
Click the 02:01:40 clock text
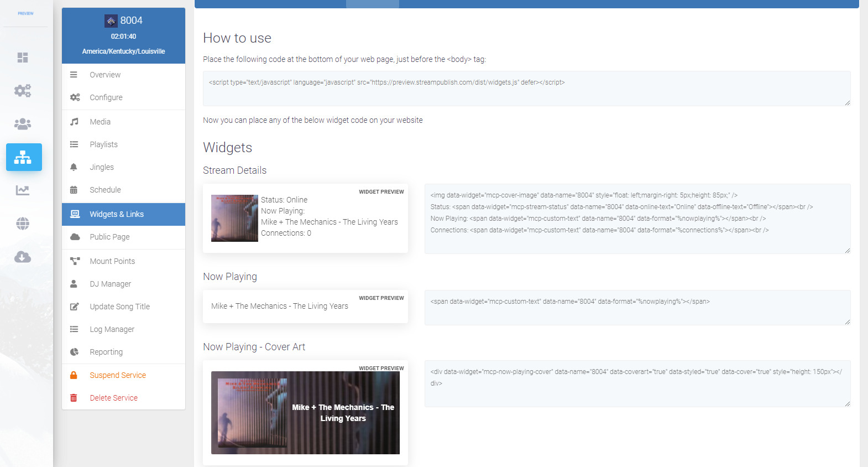tap(123, 37)
